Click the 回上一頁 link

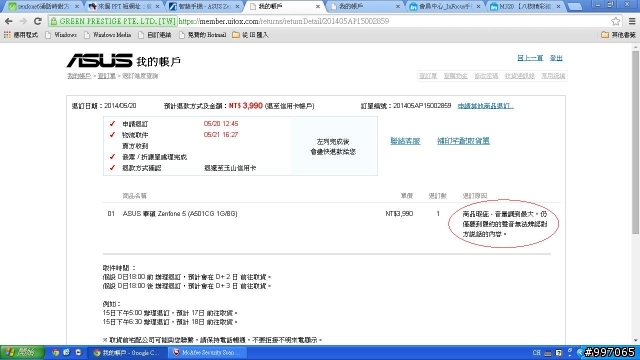coord(530,58)
